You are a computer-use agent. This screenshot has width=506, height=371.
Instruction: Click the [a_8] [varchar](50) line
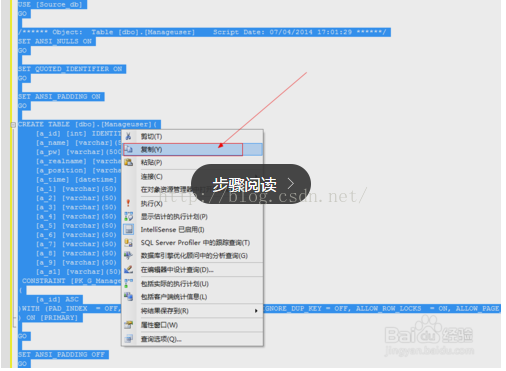[77, 253]
